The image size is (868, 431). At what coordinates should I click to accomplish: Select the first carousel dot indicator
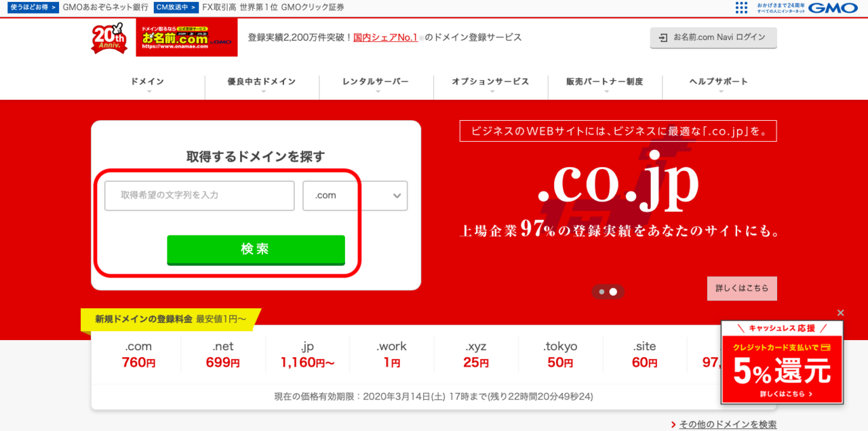tap(601, 292)
